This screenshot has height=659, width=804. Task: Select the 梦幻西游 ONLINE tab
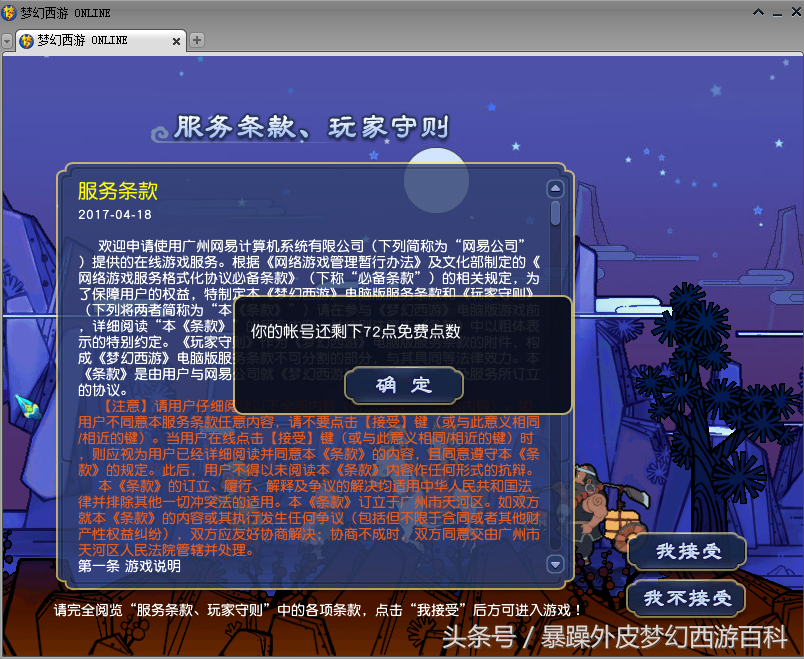(x=100, y=41)
